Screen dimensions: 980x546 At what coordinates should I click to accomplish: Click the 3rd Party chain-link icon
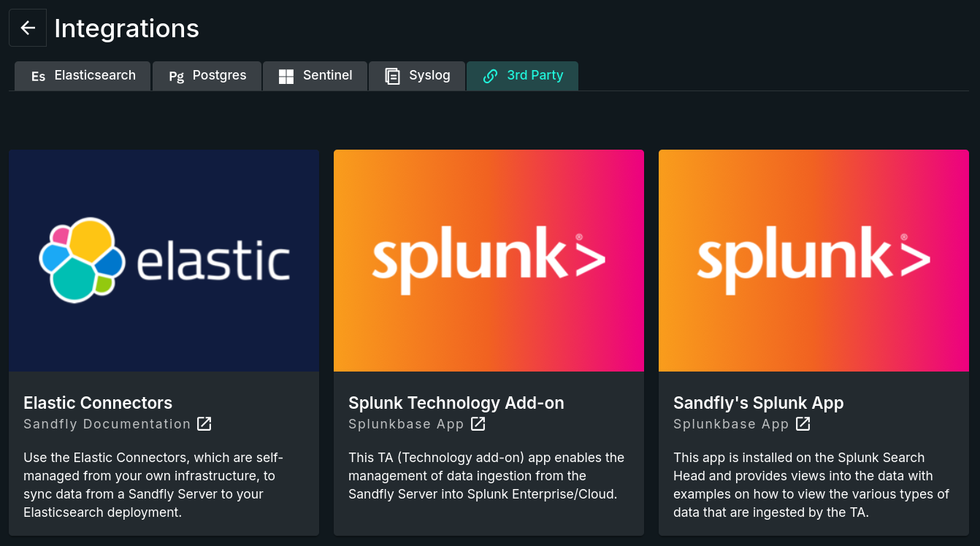[490, 76]
